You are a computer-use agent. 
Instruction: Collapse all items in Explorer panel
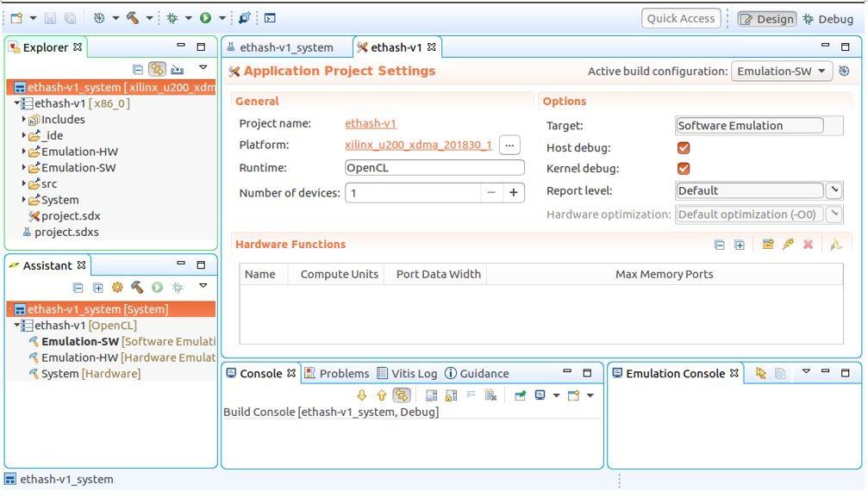138,69
